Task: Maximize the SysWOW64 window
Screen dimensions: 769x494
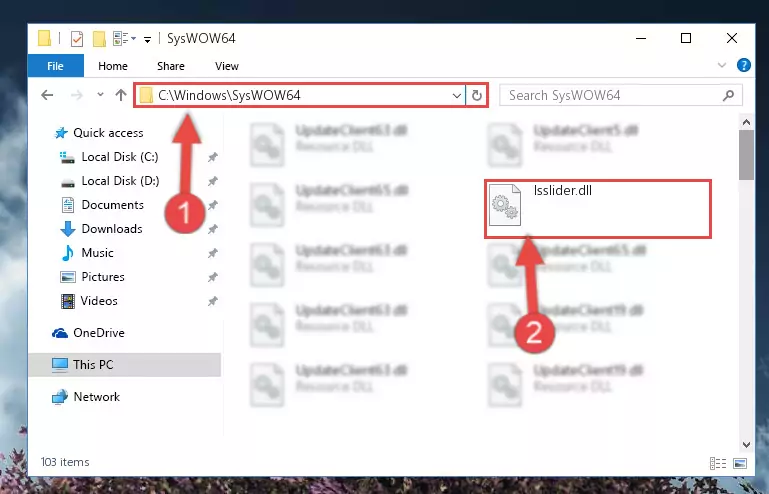Action: pyautogui.click(x=686, y=38)
